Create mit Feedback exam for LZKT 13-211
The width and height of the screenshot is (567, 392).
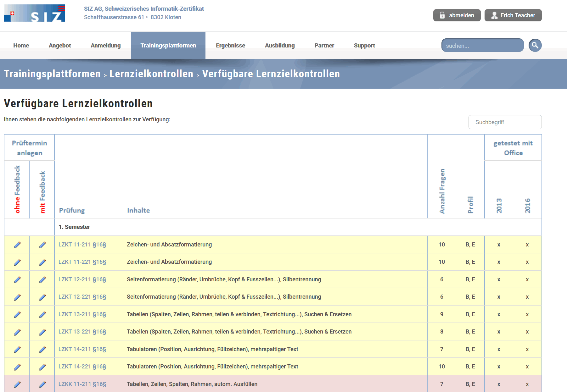42,314
